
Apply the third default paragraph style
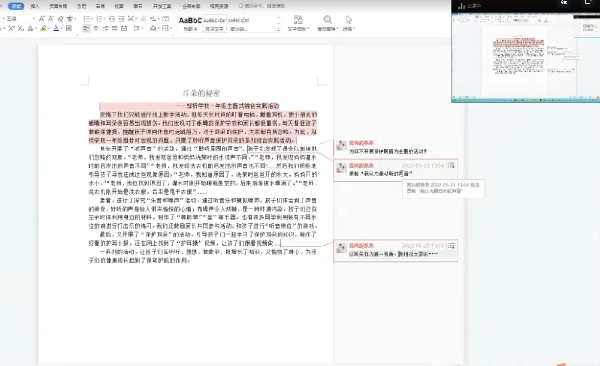click(x=239, y=23)
